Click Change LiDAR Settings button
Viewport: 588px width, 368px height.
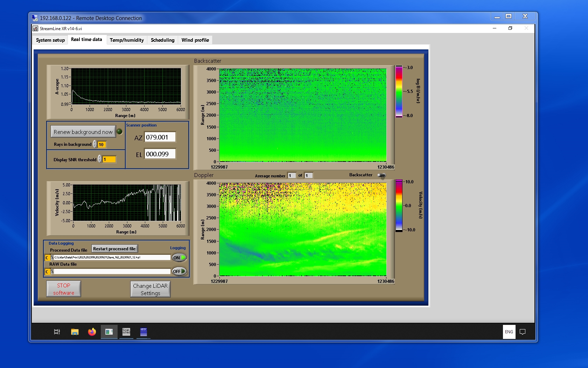point(150,289)
